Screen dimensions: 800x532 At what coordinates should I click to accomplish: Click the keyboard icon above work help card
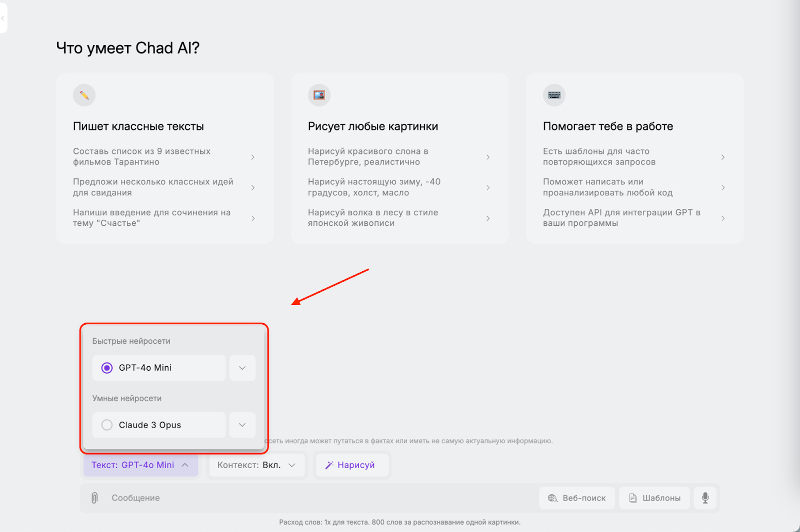pyautogui.click(x=554, y=95)
